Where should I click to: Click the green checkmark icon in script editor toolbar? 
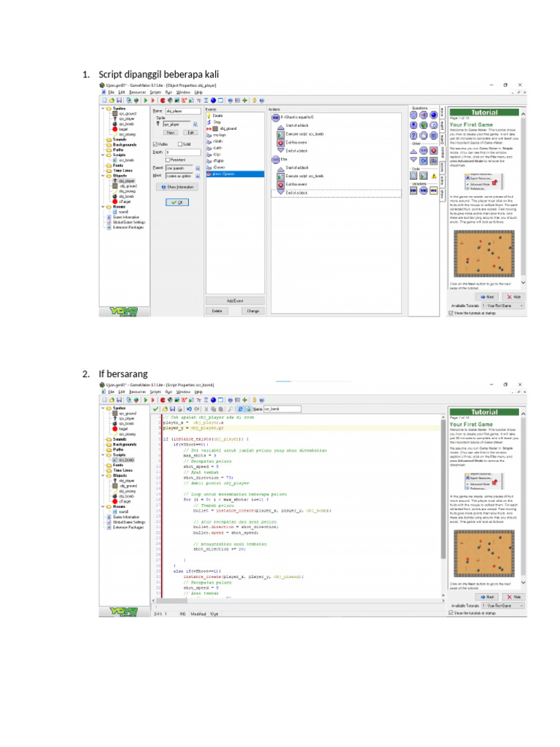click(155, 409)
